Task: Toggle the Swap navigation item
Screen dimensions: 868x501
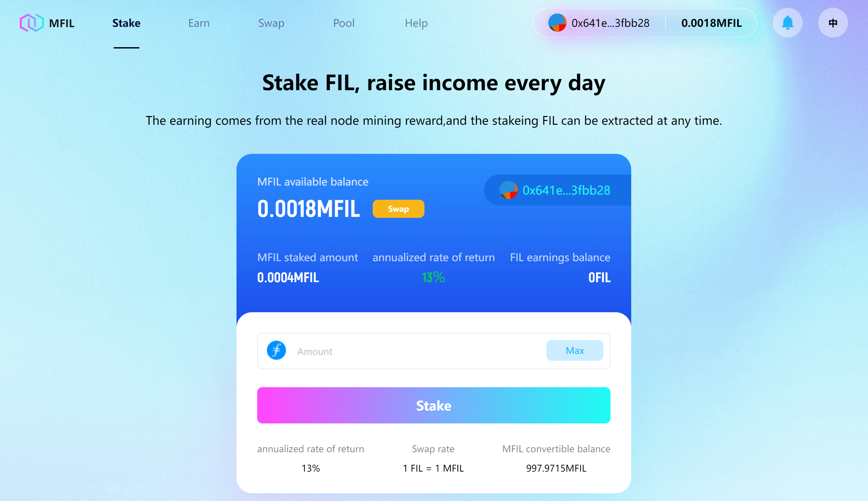Action: click(x=272, y=23)
